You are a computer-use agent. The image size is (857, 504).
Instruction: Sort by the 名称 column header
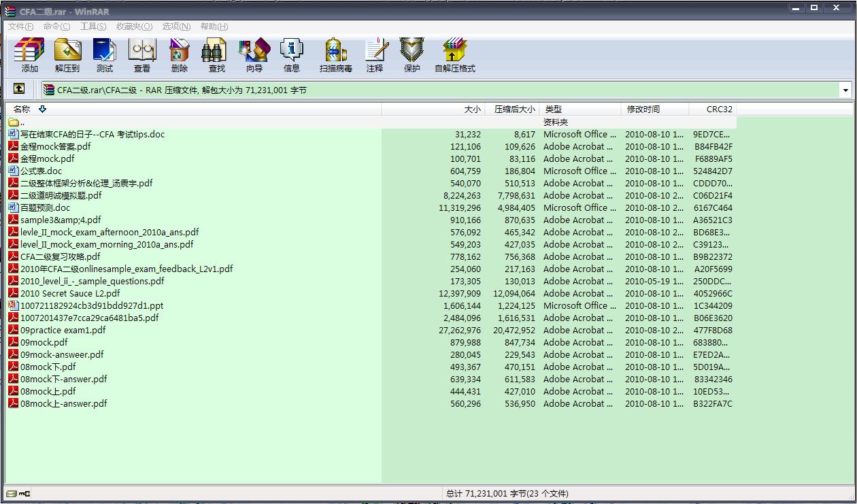point(194,110)
